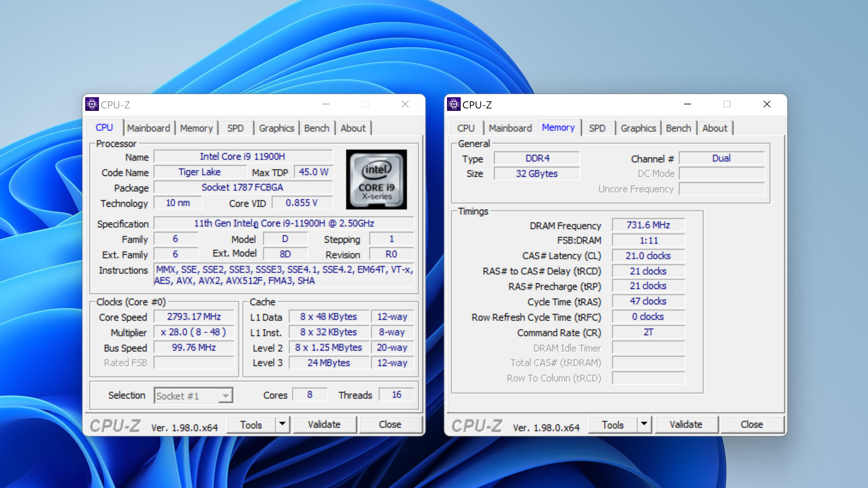The height and width of the screenshot is (488, 868).
Task: Click the Code Name value Tiger Lake
Action: [200, 172]
